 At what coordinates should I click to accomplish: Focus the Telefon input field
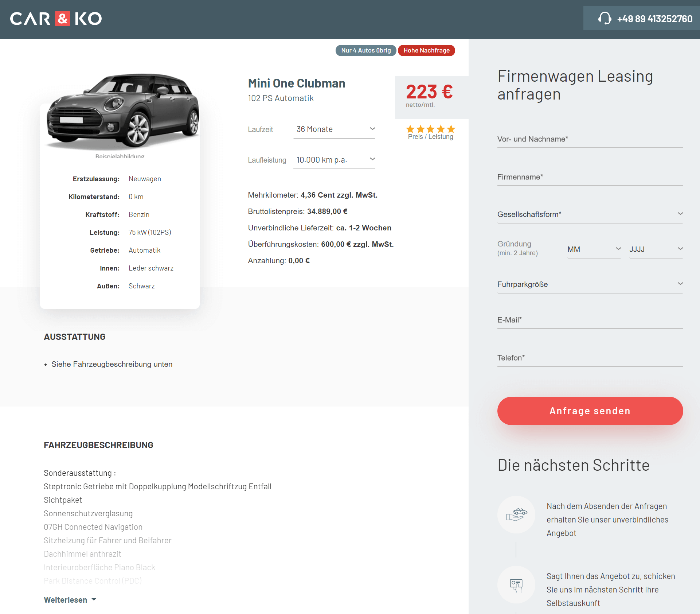coord(590,358)
